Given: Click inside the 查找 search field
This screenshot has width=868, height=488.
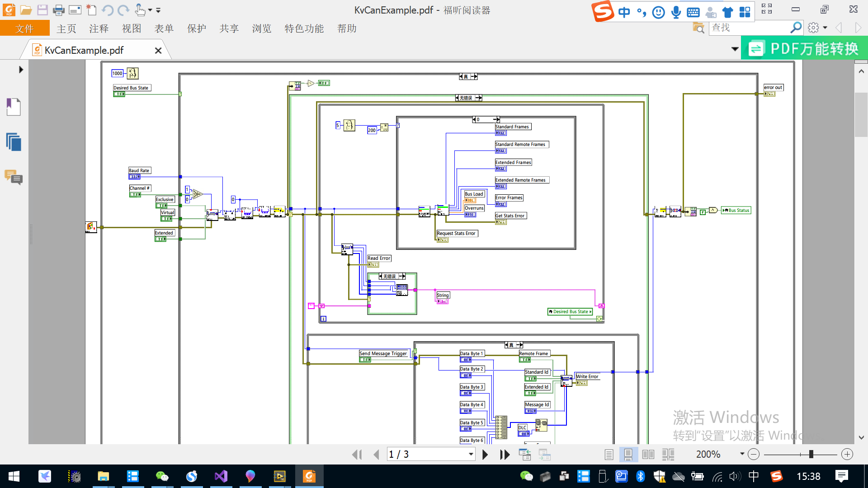Looking at the screenshot, I should 750,28.
